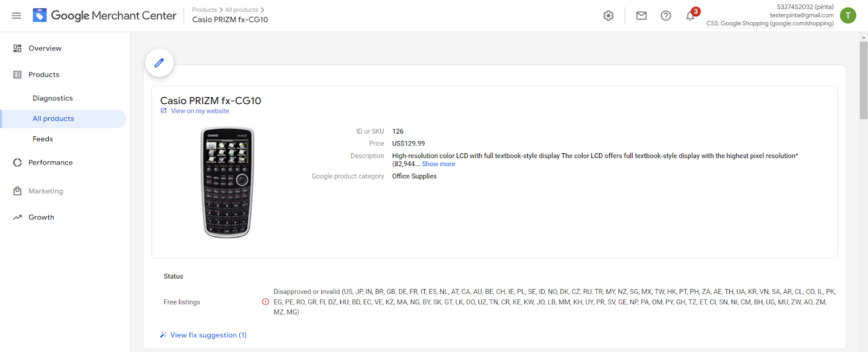Click the external link icon beside View on my website
The image size is (868, 352).
point(164,111)
